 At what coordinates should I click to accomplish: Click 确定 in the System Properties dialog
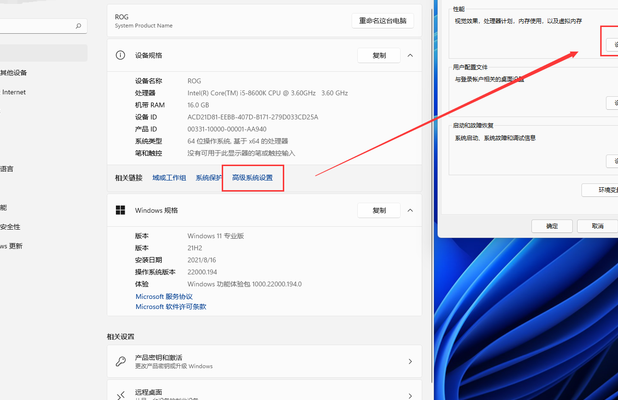click(552, 226)
